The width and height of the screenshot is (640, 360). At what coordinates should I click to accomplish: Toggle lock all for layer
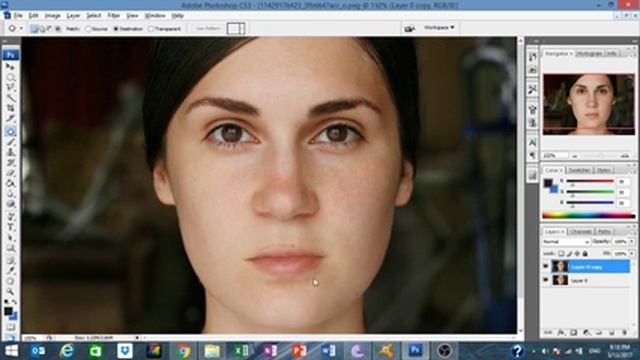pos(585,254)
